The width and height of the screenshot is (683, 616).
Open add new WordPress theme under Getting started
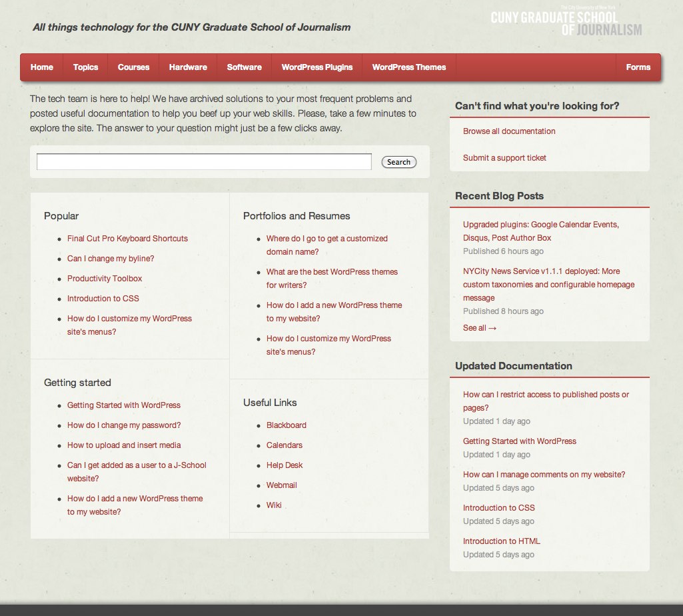(135, 505)
